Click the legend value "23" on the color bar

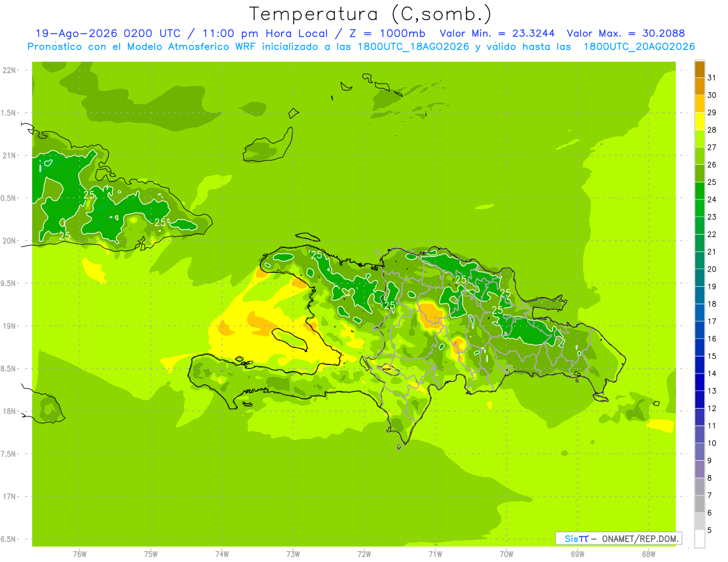712,216
